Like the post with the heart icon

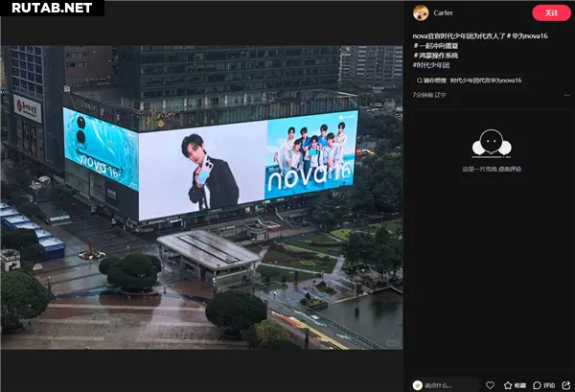[x=490, y=385]
